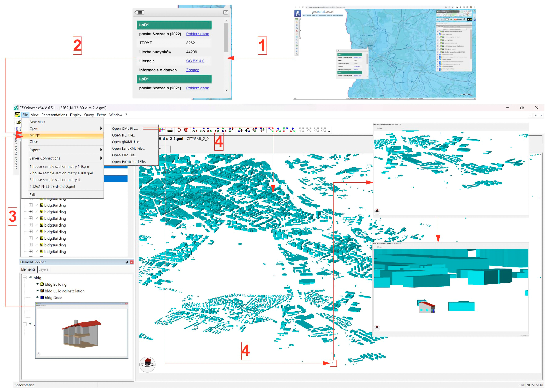
Task: Click the list icon in LoD1 popup
Action: pyautogui.click(x=140, y=12)
